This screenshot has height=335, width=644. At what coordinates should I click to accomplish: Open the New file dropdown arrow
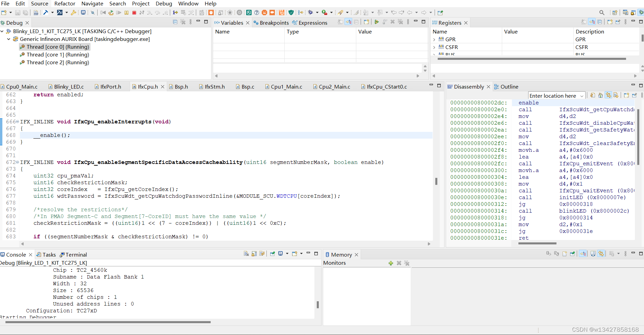(x=10, y=13)
